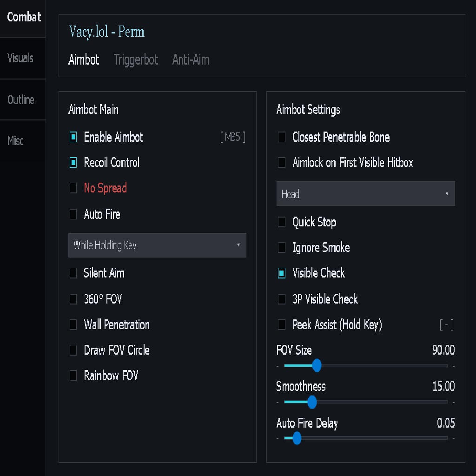Open the Visuals section
The image size is (476, 476).
click(20, 58)
